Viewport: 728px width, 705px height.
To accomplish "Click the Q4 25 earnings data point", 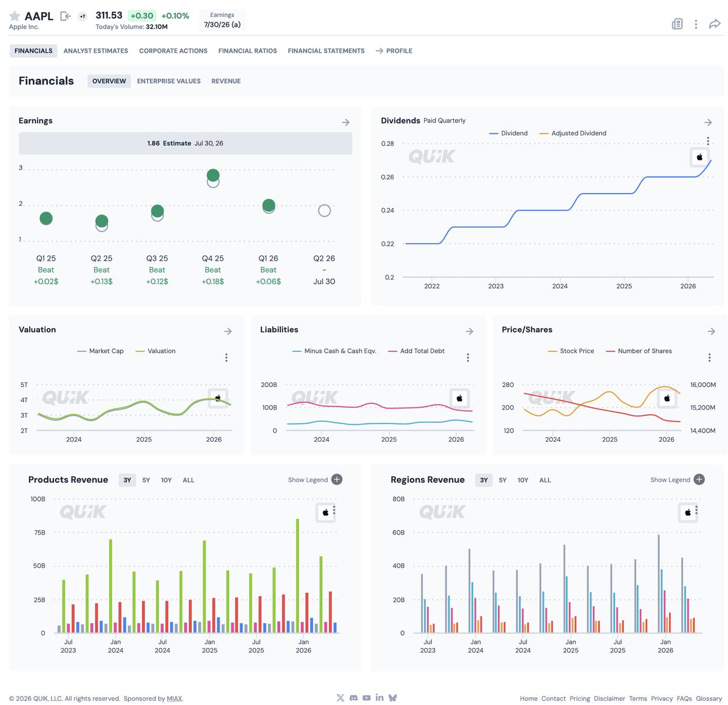I will click(x=213, y=175).
